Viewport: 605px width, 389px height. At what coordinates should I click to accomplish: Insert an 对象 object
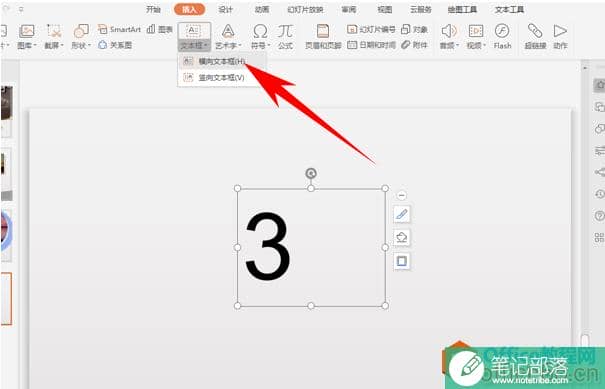pyautogui.click(x=414, y=29)
